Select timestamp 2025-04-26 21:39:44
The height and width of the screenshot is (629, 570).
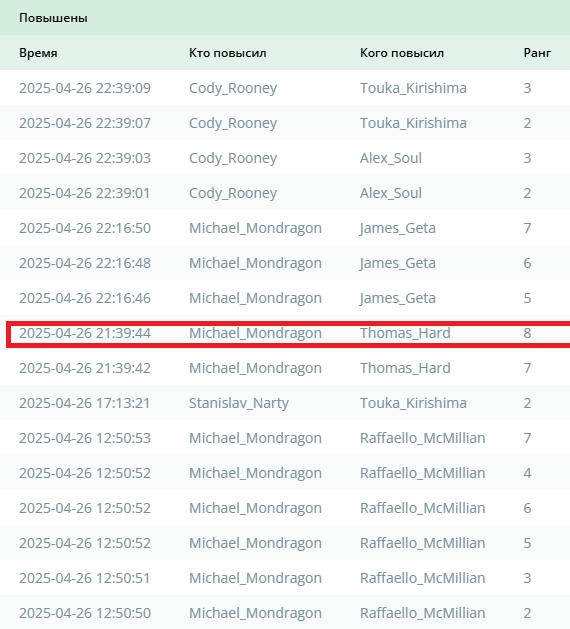85,333
